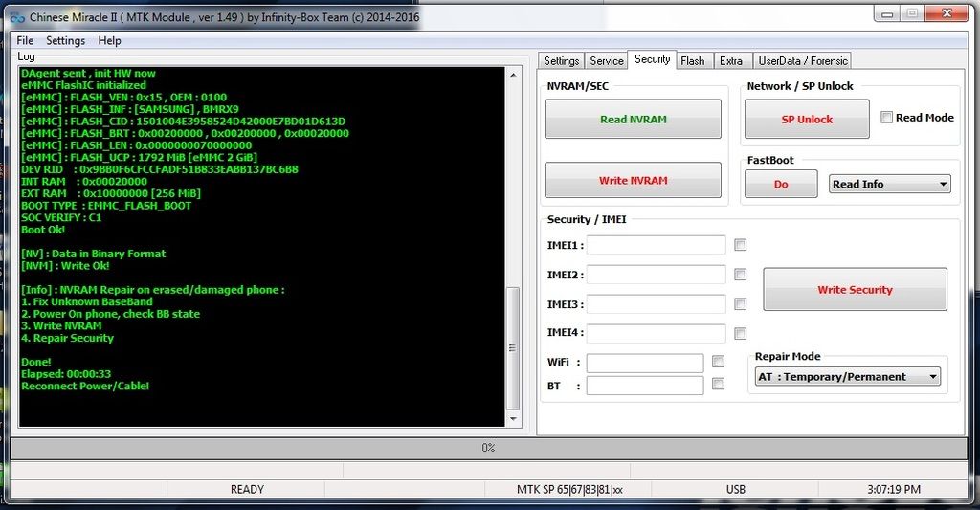Open the Settings menu in menu bar

[65, 40]
